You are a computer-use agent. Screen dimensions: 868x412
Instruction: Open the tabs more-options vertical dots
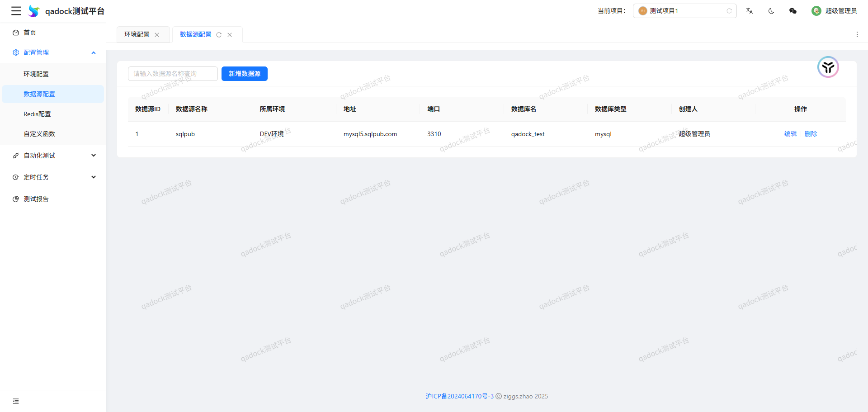coord(857,34)
